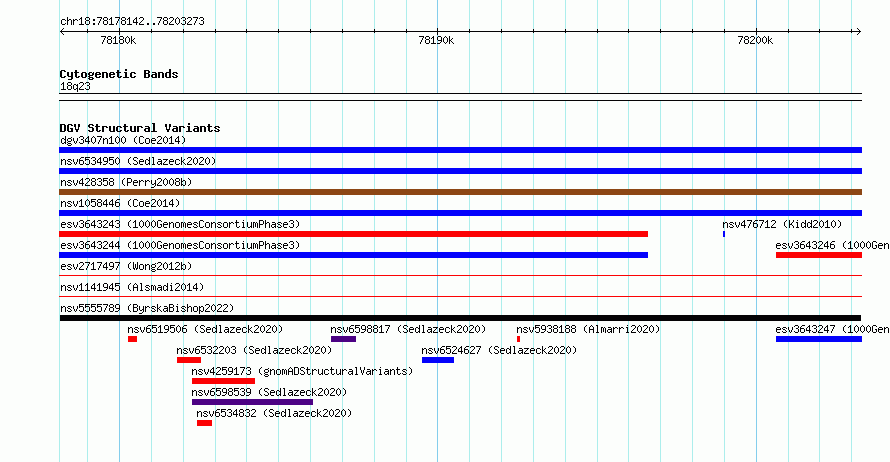This screenshot has height=462, width=890.
Task: Click the blue bar under nsv6534950
Action: [460, 171]
